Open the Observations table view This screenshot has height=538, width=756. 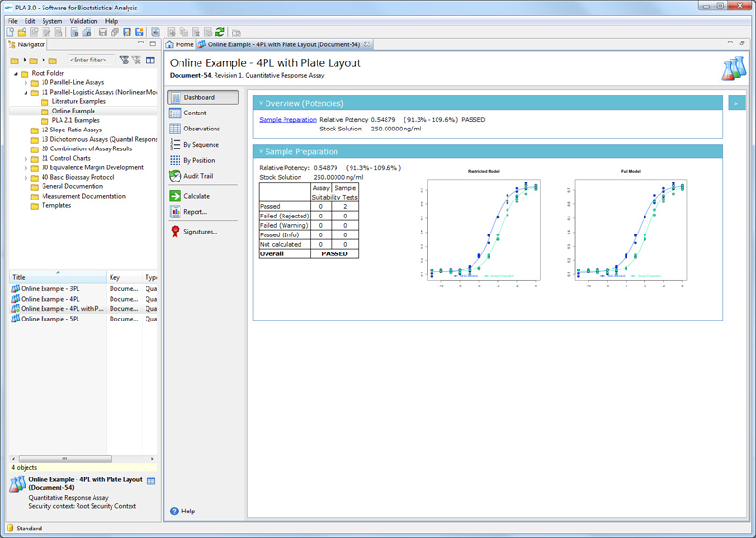[x=195, y=129]
